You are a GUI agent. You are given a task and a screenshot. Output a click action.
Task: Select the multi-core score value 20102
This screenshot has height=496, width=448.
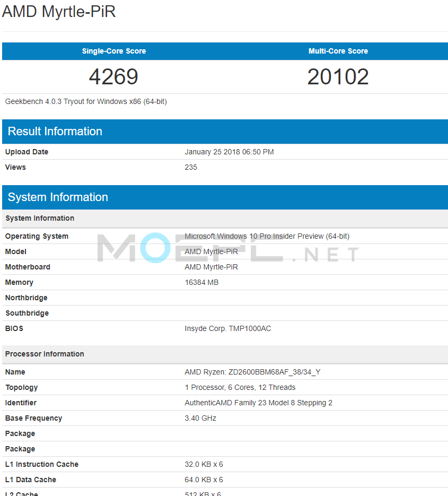click(338, 77)
